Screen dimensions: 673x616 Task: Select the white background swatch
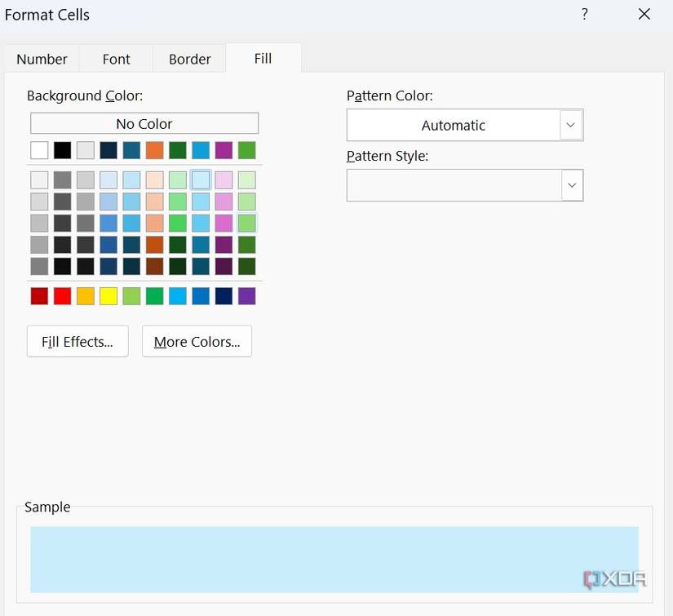(x=38, y=150)
